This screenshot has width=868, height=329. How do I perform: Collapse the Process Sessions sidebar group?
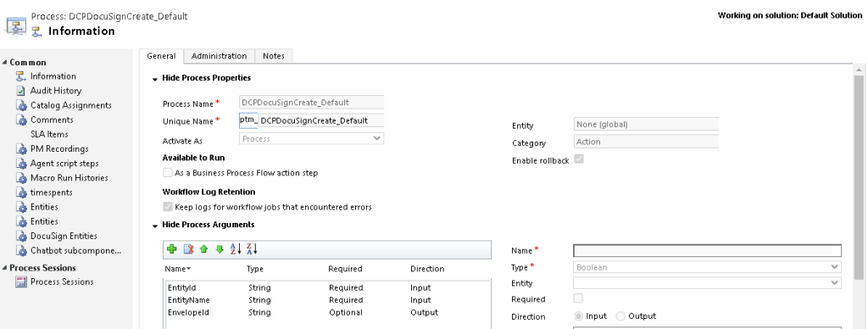coord(5,267)
